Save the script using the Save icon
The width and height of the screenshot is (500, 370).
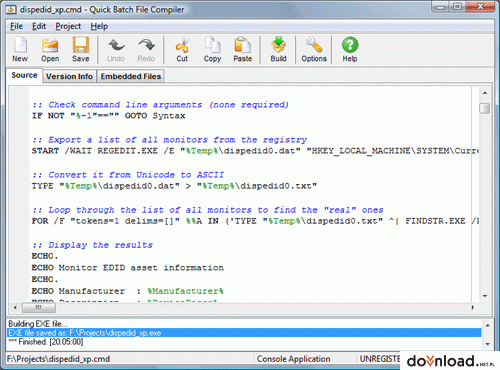(x=81, y=45)
